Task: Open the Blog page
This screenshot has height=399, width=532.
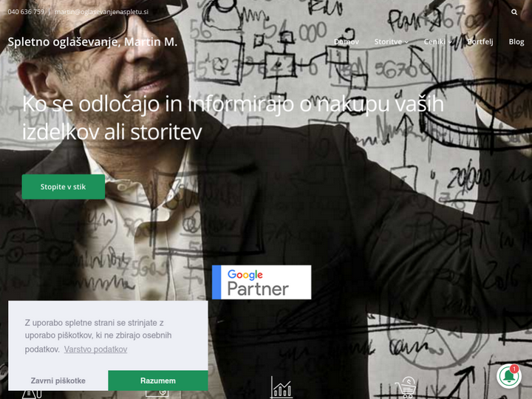Action: click(516, 41)
